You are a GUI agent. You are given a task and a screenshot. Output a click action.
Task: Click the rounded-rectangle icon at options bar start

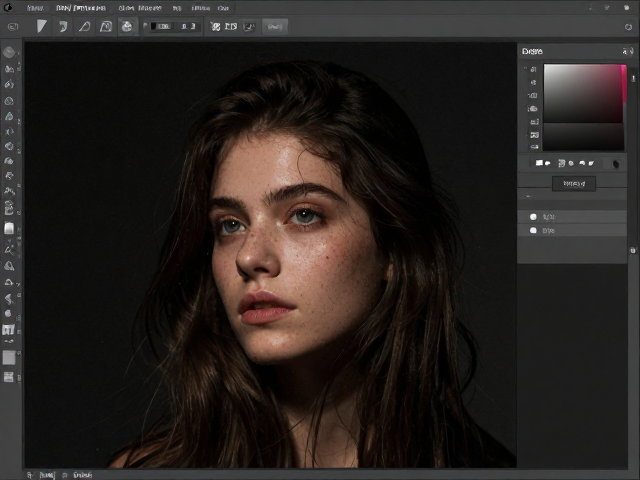coord(13,27)
